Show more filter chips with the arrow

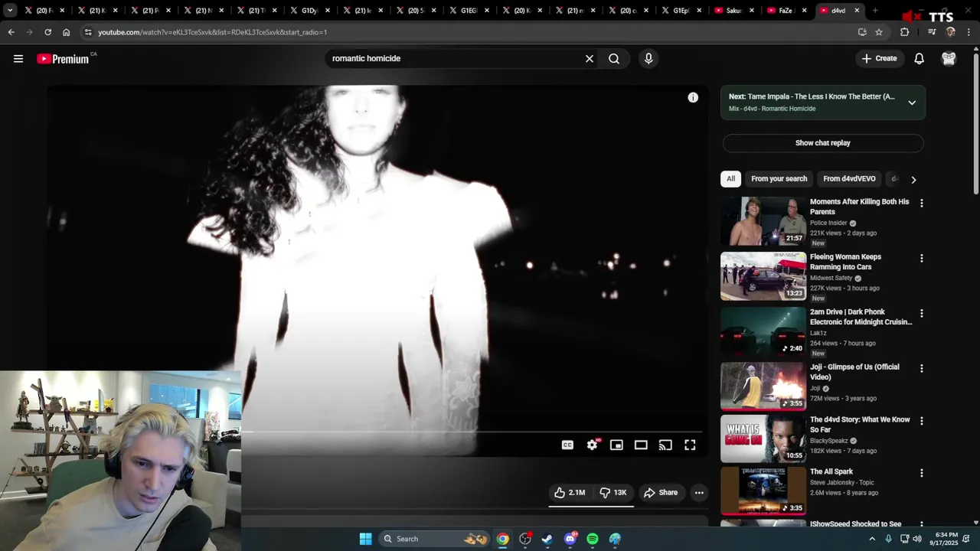pos(913,180)
